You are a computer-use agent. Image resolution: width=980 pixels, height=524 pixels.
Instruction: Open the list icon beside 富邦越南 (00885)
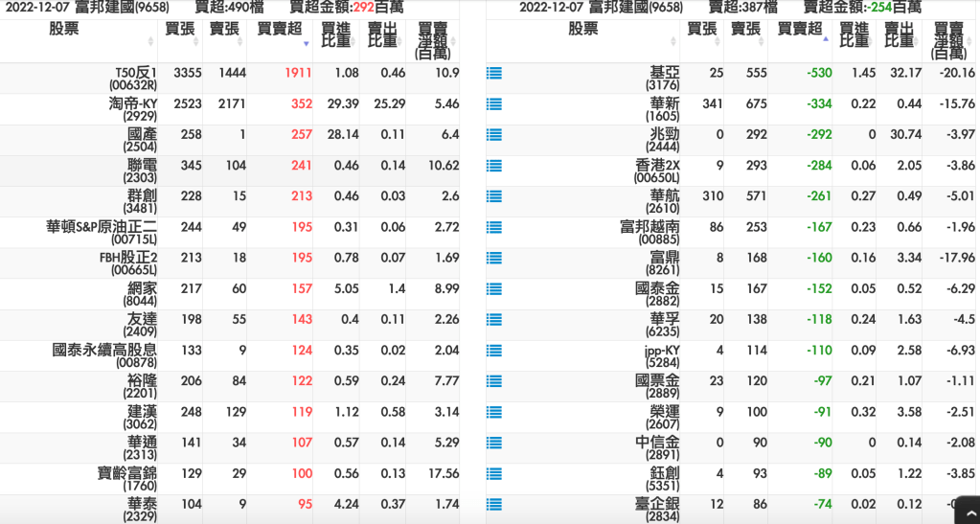click(493, 227)
